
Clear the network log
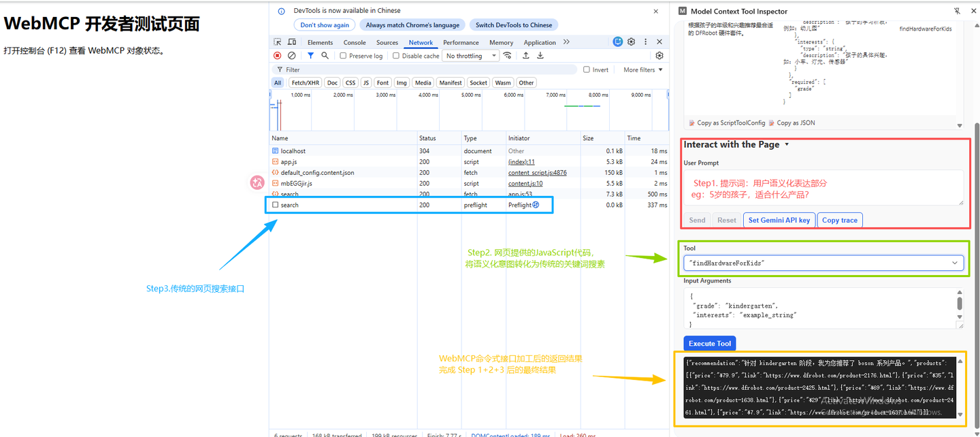[292, 56]
